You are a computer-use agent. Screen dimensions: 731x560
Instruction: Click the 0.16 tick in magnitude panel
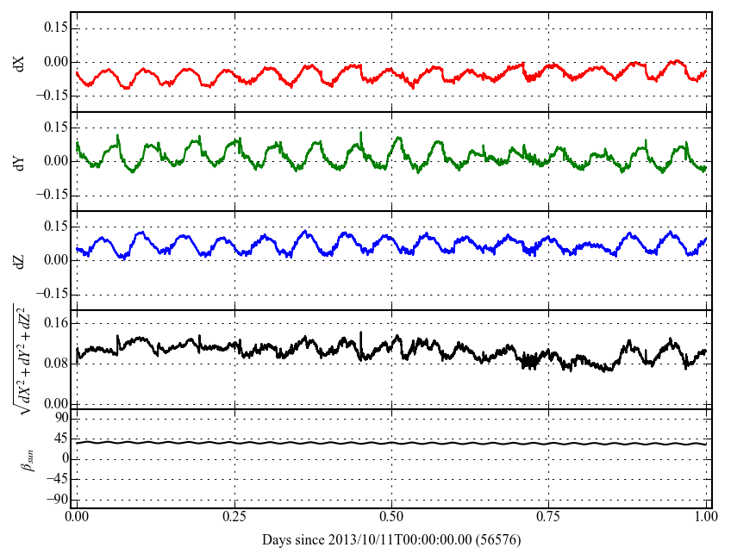tap(55, 323)
